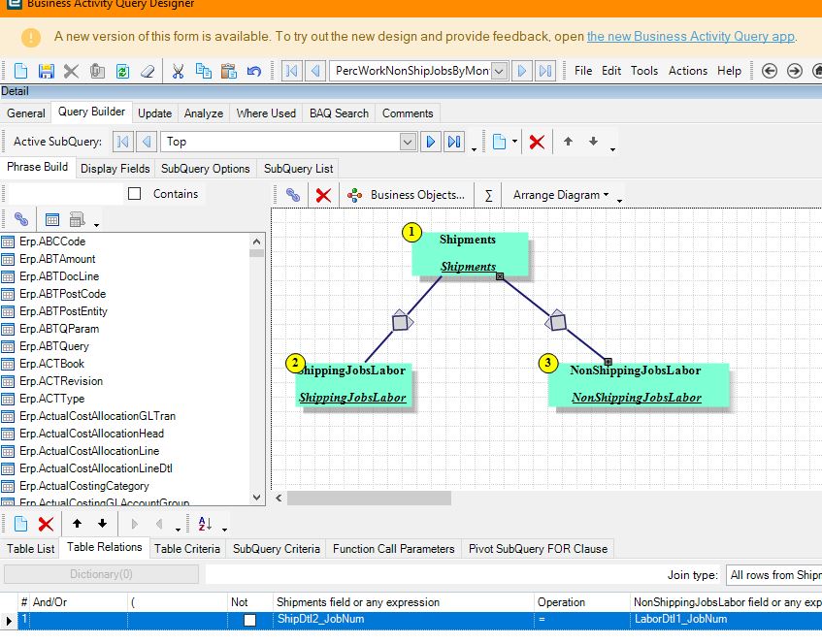Select the ShippingJobsLabor node in diagram
This screenshot has width=822, height=644.
pyautogui.click(x=353, y=385)
